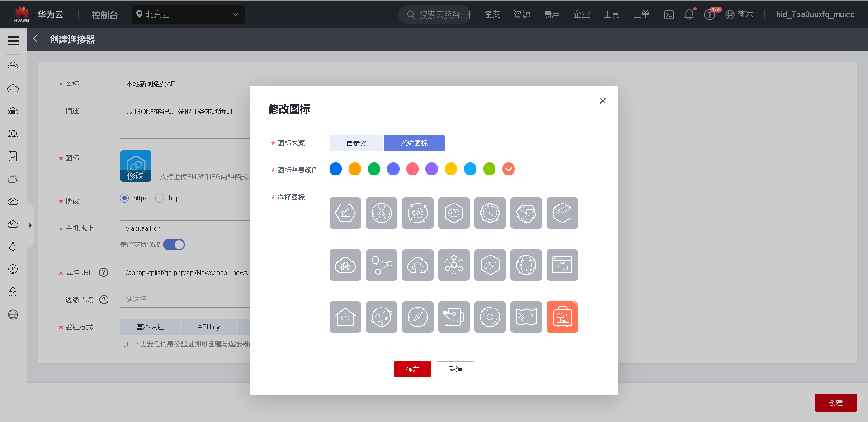Pick the purple background color

point(432,169)
